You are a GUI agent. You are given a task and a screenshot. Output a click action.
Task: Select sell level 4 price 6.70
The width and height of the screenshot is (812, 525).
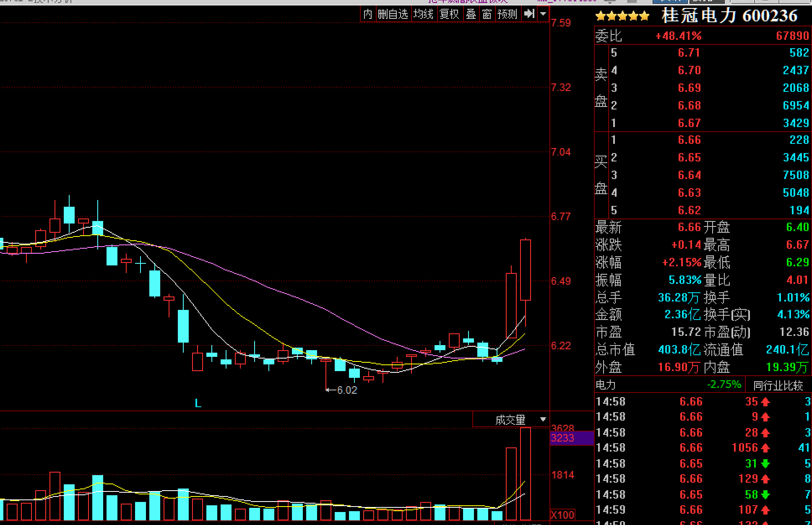(689, 70)
